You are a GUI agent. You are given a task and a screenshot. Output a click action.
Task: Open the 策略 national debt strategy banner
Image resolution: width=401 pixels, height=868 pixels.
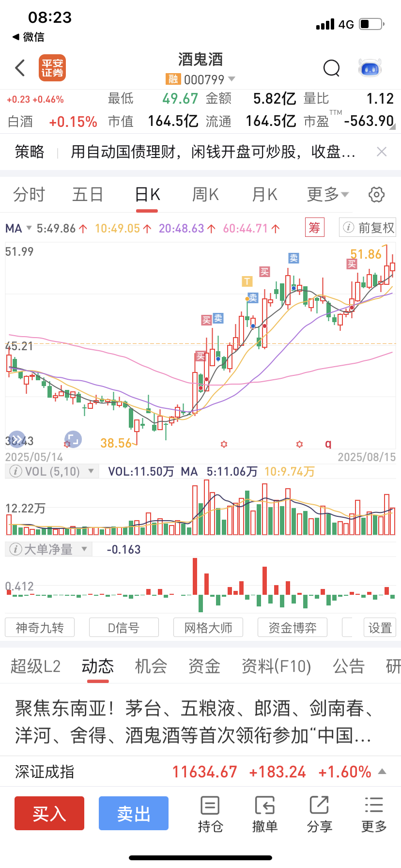pyautogui.click(x=200, y=152)
